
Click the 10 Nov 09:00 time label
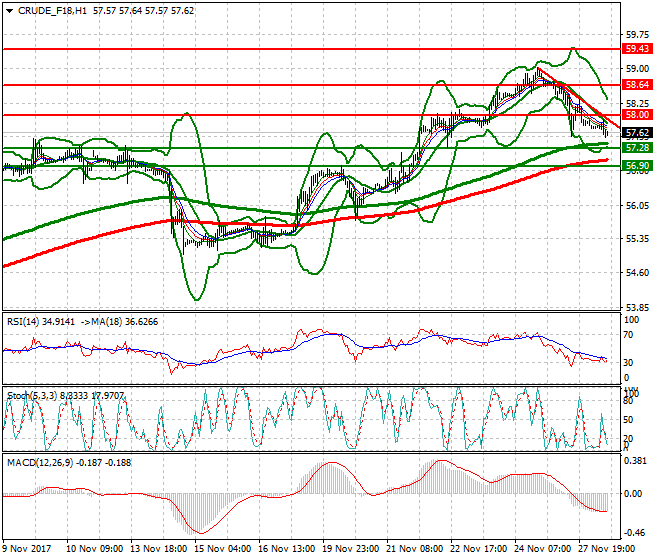(95, 549)
